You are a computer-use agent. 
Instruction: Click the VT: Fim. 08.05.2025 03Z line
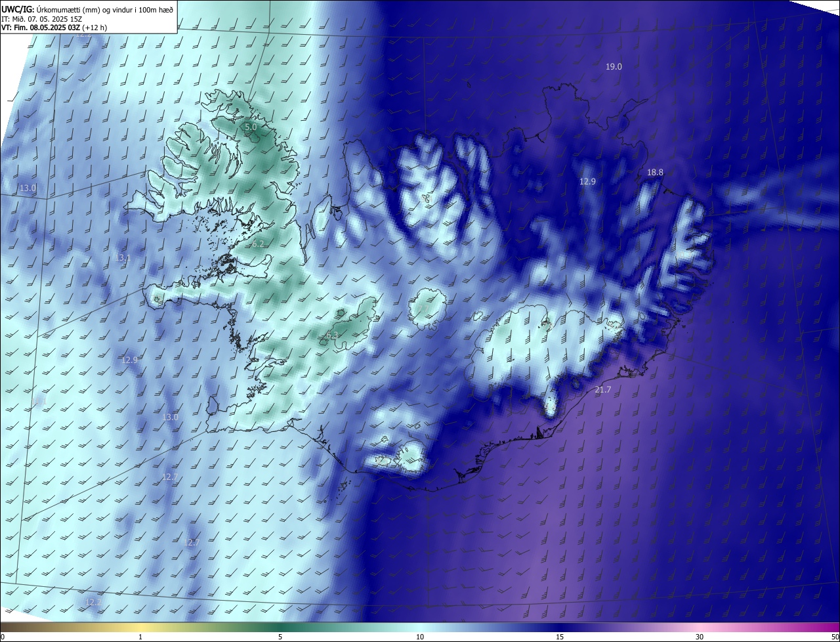pyautogui.click(x=54, y=28)
